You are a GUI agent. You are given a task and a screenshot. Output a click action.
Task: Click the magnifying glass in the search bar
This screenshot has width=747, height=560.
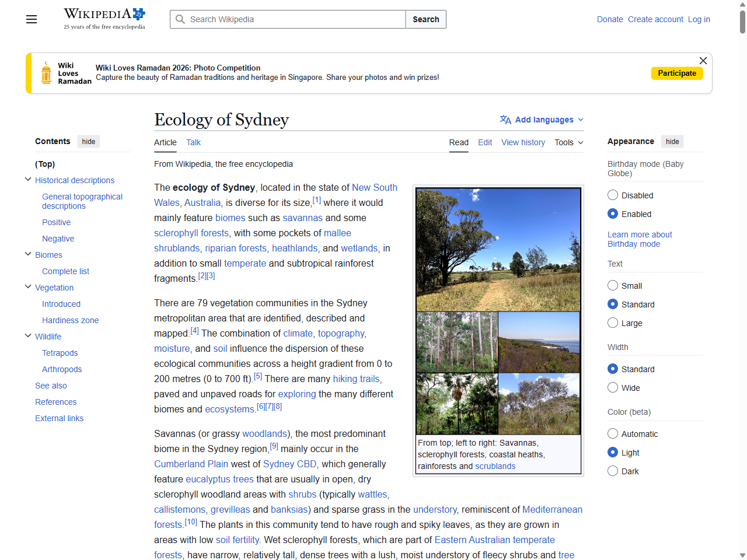pyautogui.click(x=181, y=19)
